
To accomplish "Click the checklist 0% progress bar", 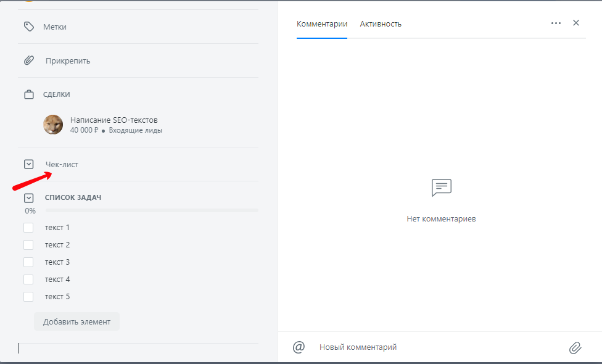I will [x=152, y=210].
